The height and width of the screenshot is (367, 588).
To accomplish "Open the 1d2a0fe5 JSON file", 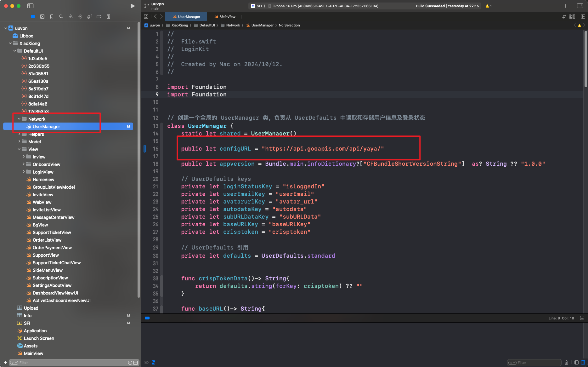I will point(38,59).
